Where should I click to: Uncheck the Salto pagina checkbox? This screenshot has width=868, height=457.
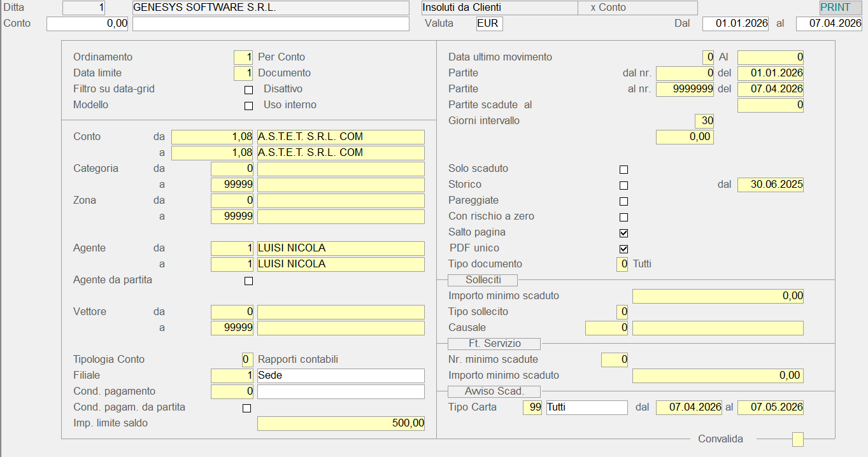pos(623,233)
